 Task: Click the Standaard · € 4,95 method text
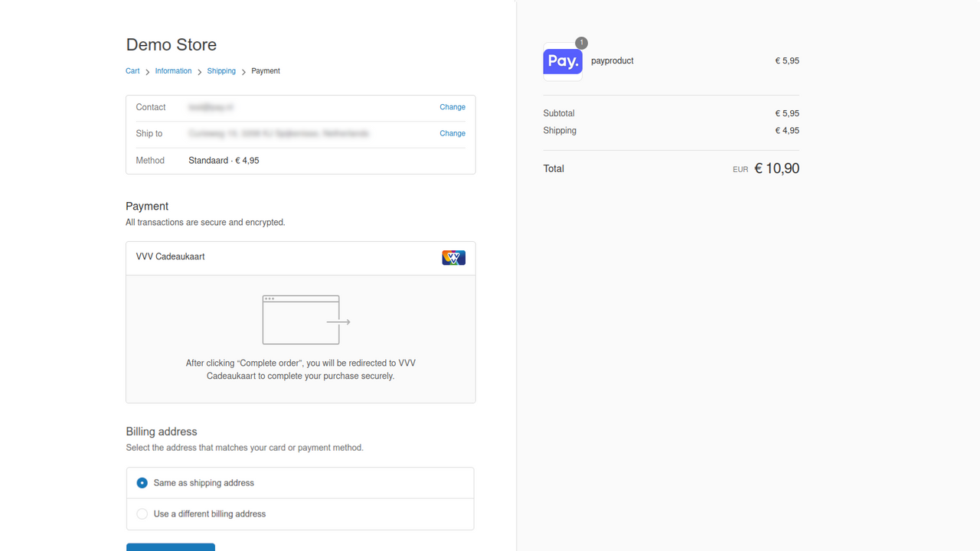pos(224,161)
